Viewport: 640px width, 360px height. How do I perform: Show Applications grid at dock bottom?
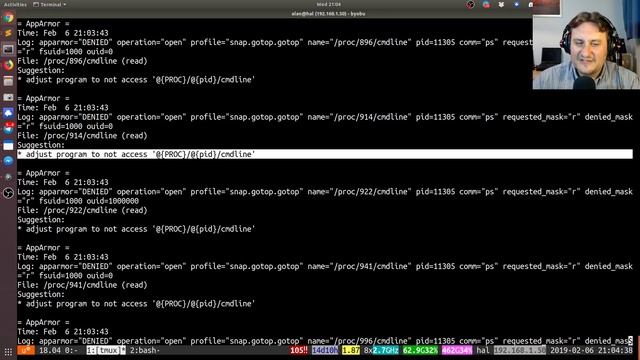(x=8, y=351)
